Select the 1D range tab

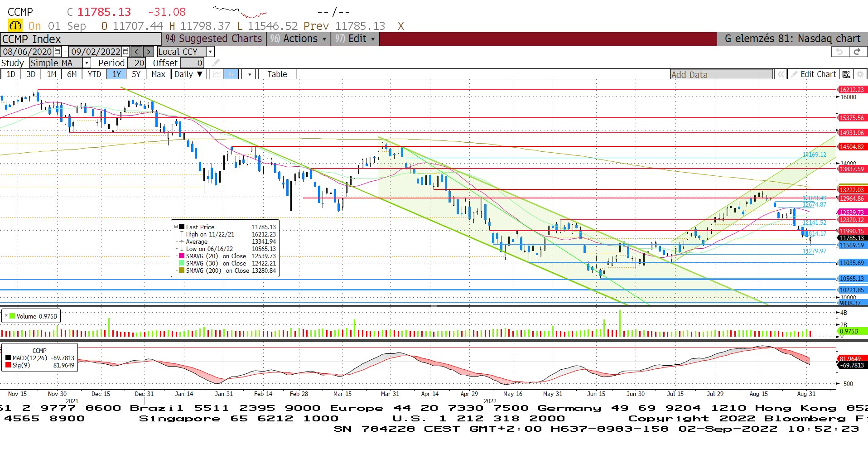tap(11, 74)
